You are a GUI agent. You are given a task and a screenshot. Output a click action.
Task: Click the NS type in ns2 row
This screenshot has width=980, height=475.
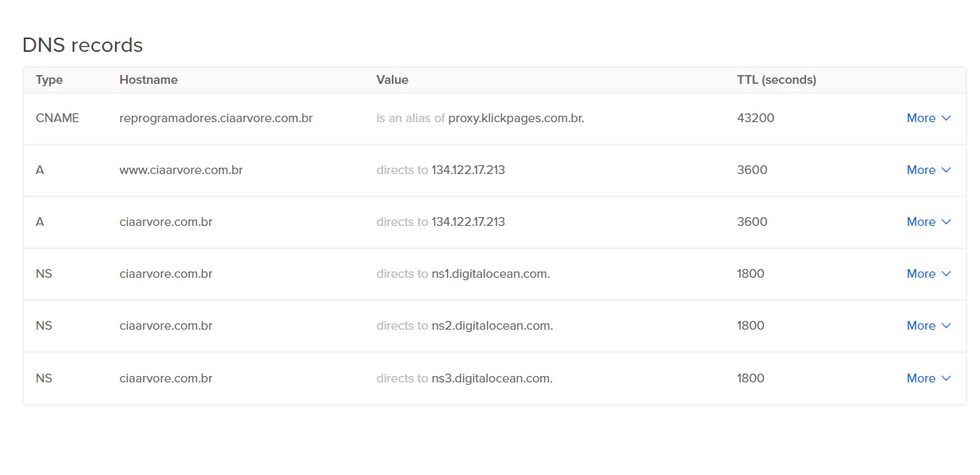click(44, 326)
